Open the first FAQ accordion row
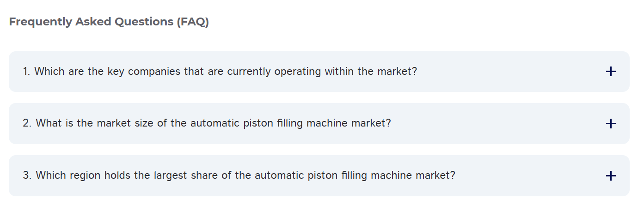644x212 pixels. pos(319,72)
